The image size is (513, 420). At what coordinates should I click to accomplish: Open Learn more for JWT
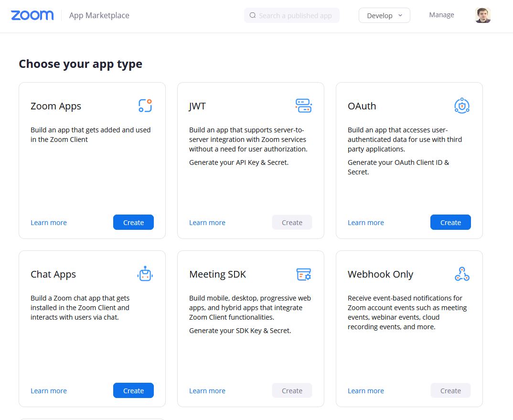coord(207,223)
